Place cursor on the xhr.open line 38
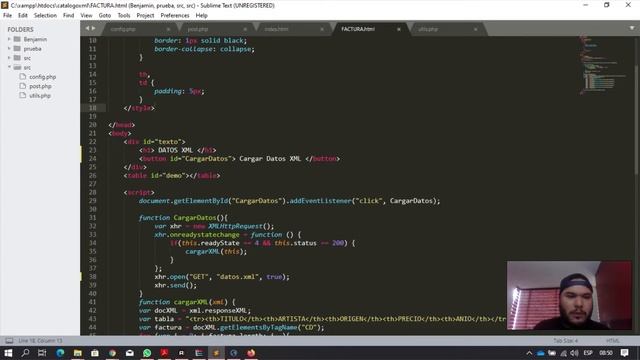This screenshot has height=360, width=640. [222, 277]
